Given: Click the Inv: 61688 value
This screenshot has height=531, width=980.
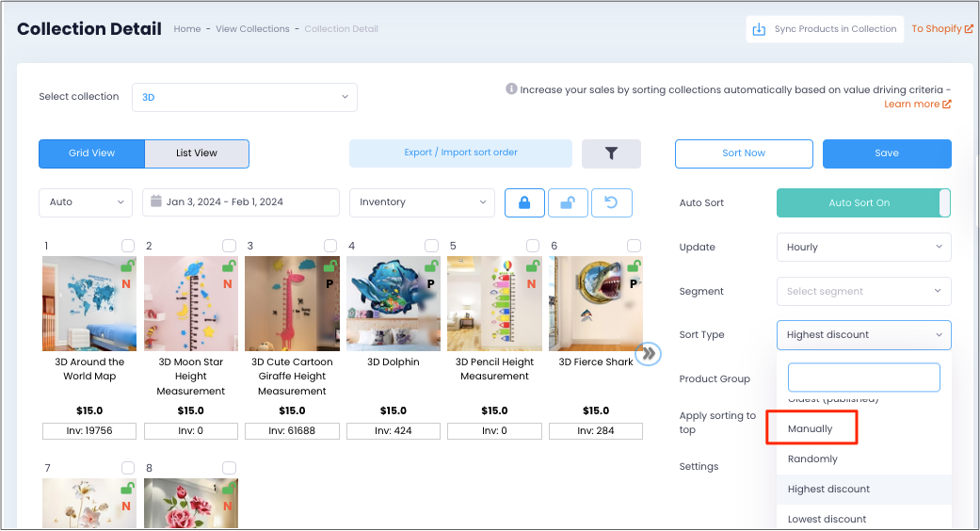Looking at the screenshot, I should point(292,431).
